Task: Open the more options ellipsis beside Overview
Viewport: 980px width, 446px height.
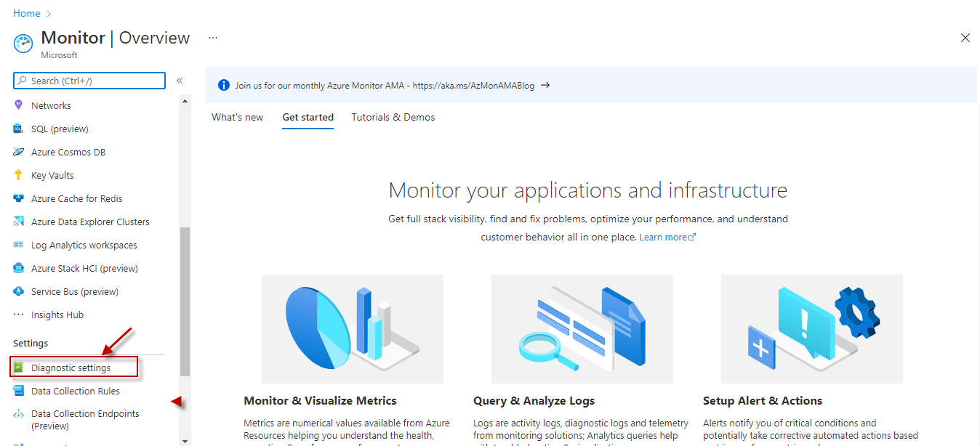Action: tap(213, 37)
